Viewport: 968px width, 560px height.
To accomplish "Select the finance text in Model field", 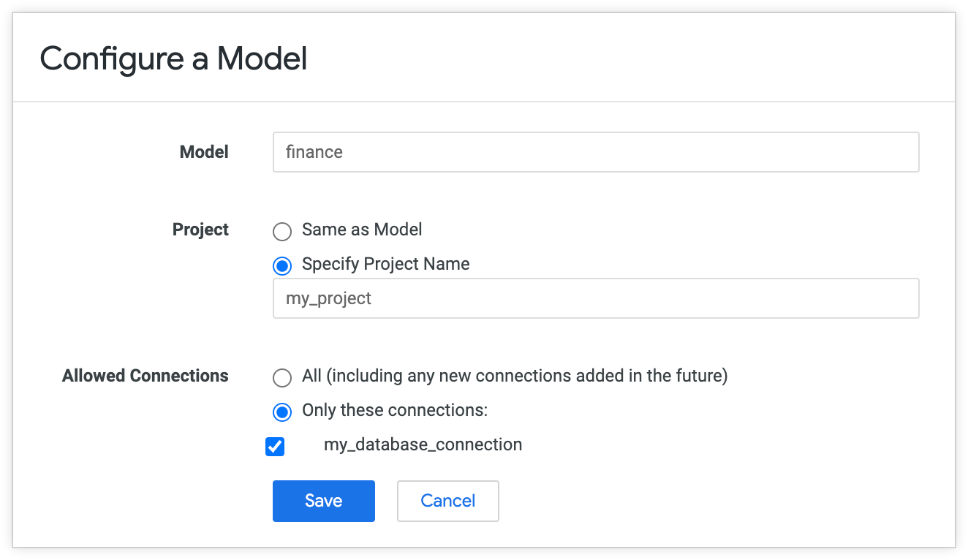I will (315, 152).
